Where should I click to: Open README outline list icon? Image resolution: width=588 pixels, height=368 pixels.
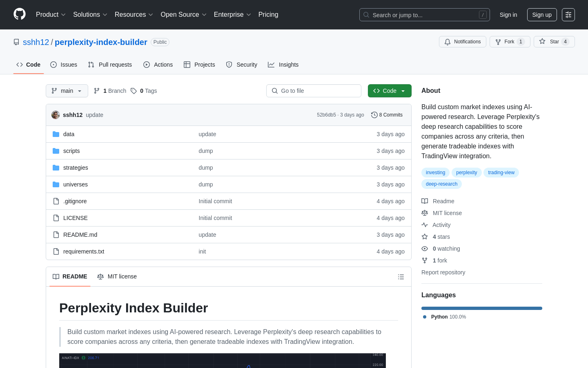(x=401, y=277)
